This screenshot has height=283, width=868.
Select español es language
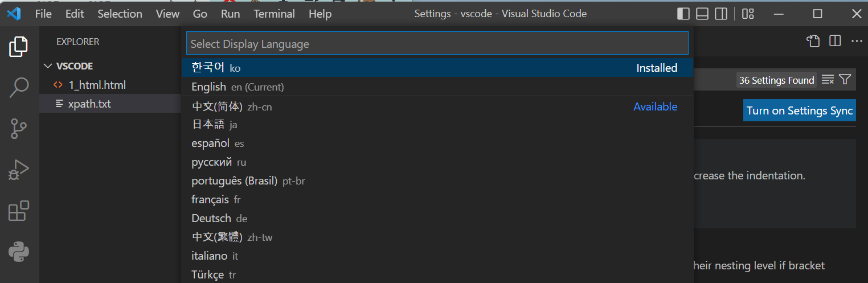[437, 143]
